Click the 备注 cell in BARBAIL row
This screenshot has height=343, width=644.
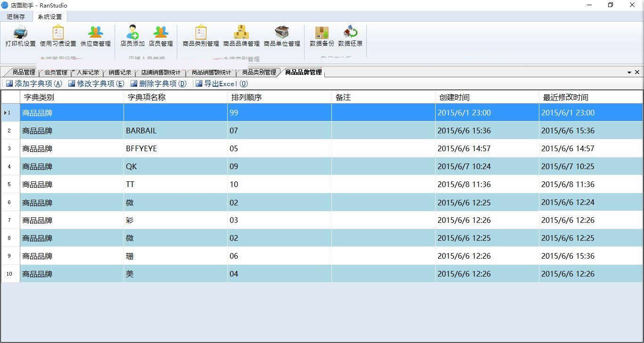click(383, 131)
